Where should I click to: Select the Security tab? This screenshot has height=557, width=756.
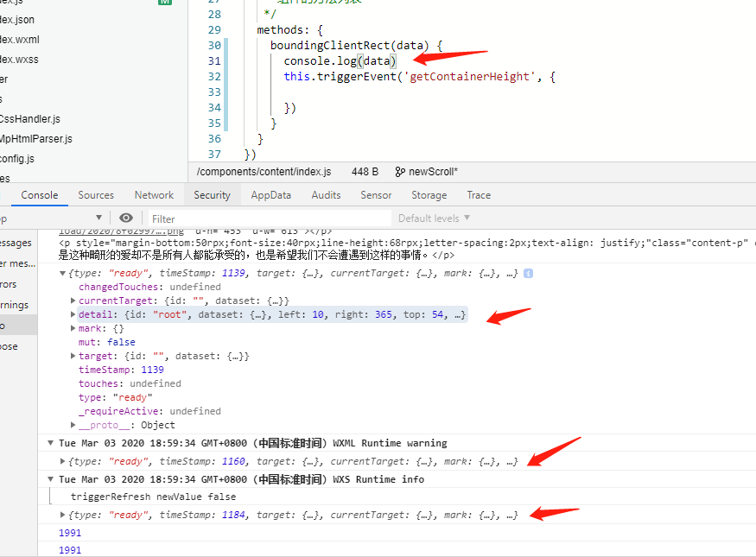pos(213,195)
